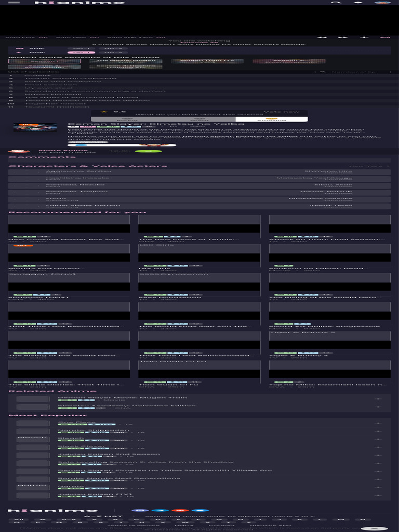Open character Agatsuma, Zenitsu
Screen dimensions: 399x532
coord(78,171)
